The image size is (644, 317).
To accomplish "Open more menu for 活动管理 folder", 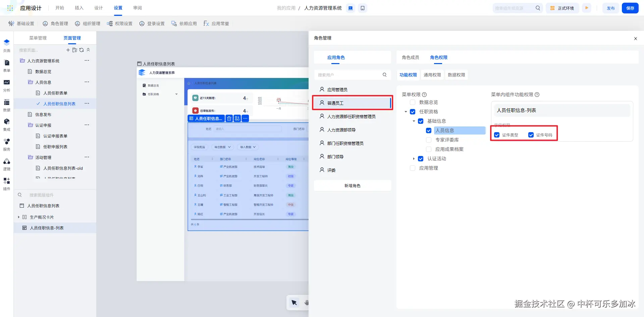I will coord(87,157).
